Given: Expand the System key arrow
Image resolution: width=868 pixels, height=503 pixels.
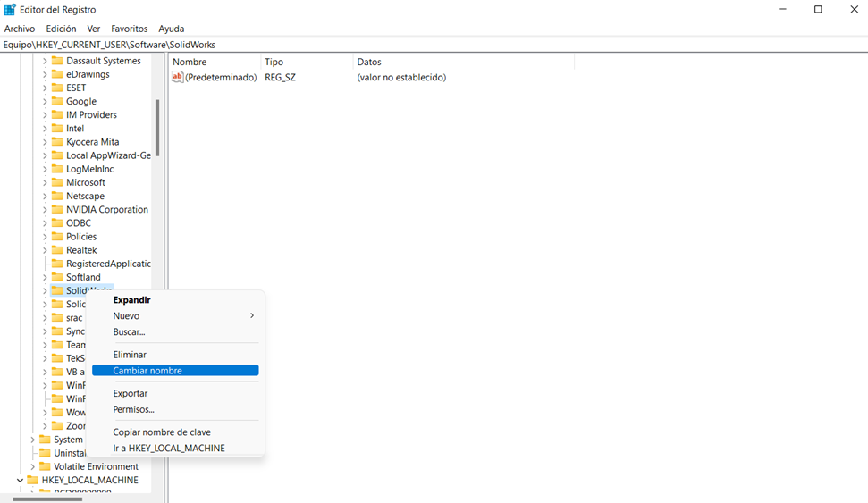Looking at the screenshot, I should (x=33, y=440).
